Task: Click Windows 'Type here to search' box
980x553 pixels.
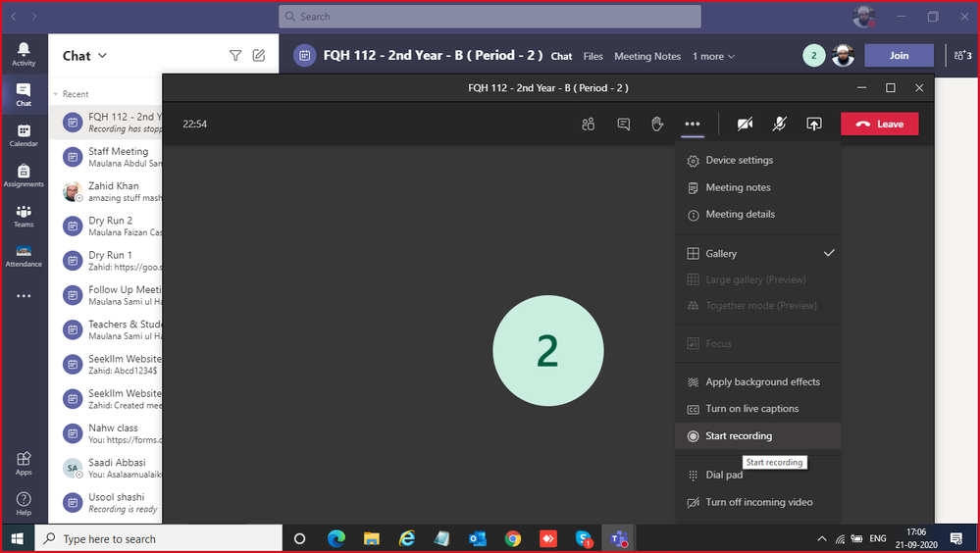Action: pyautogui.click(x=159, y=538)
